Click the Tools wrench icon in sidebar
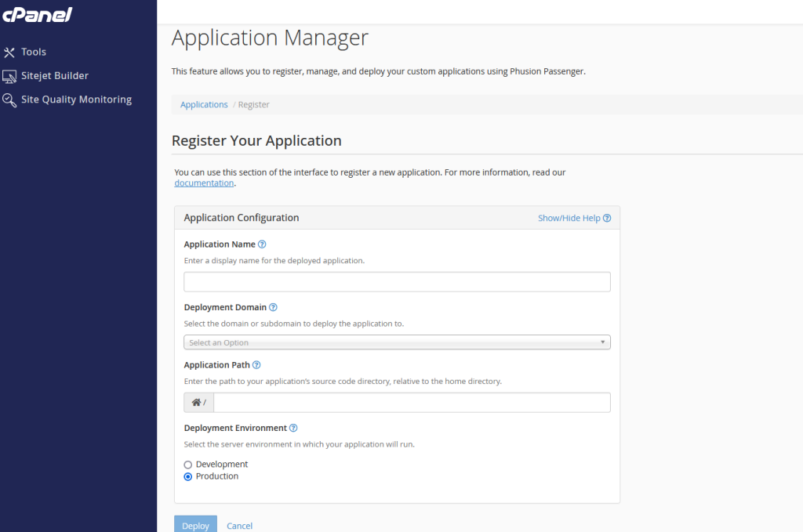 tap(9, 52)
